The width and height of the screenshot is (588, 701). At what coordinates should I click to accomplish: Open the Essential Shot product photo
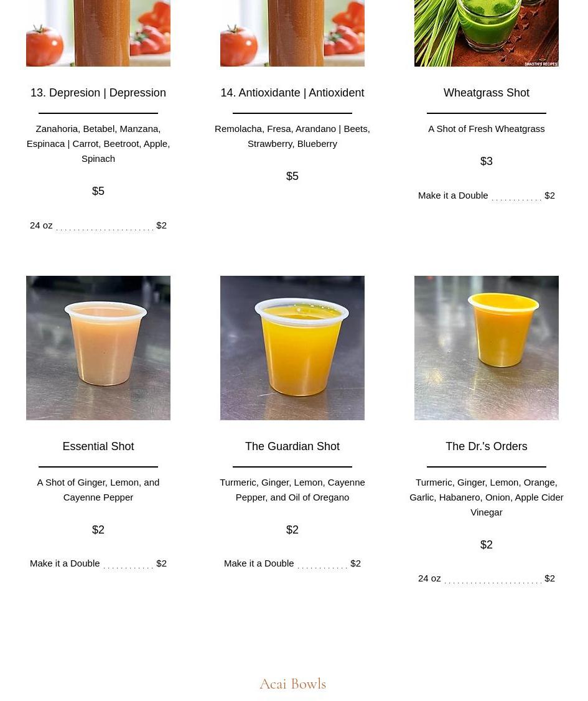98,348
